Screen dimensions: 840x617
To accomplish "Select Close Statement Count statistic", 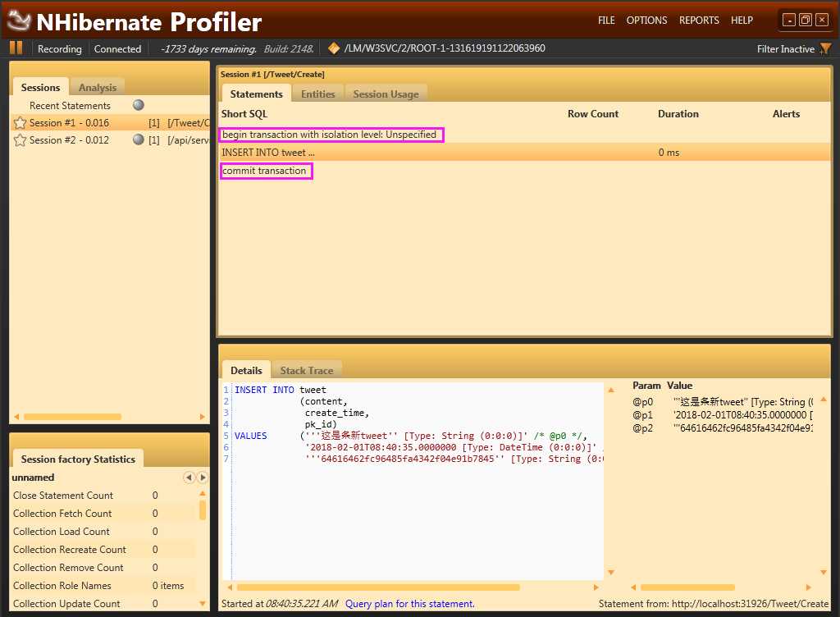I will [103, 496].
